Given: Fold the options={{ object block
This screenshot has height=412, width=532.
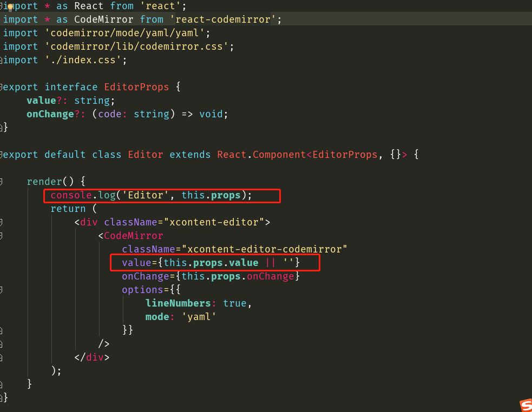Looking at the screenshot, I should [1, 290].
